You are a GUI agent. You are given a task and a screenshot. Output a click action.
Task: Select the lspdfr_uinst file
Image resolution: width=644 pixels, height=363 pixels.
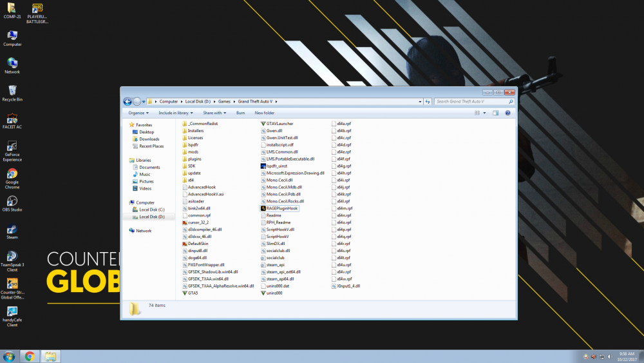tap(274, 166)
